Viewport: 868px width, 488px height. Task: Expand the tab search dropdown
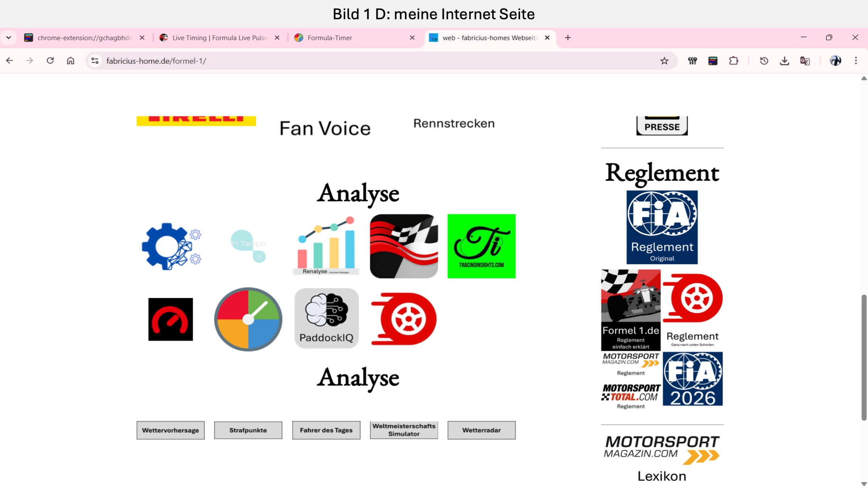tap(8, 38)
